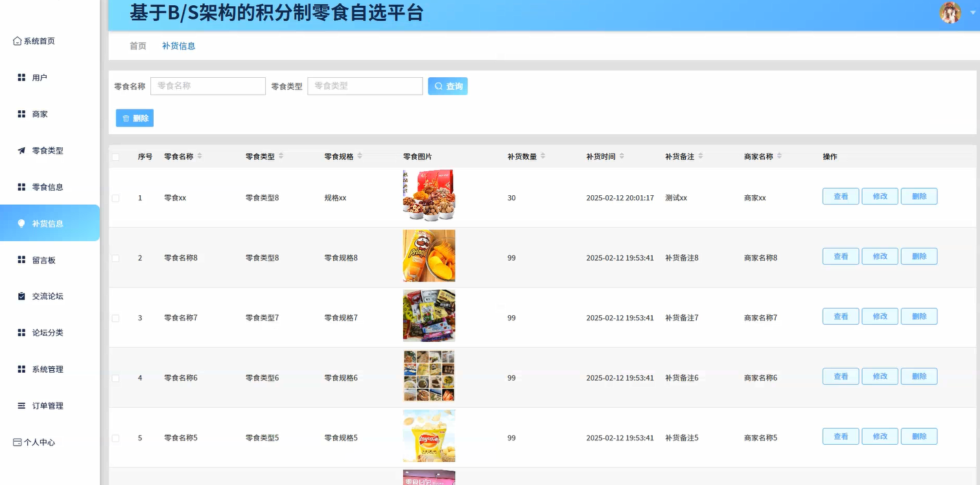The width and height of the screenshot is (980, 485).
Task: Select 交流论坛 in the sidebar
Action: click(x=45, y=296)
